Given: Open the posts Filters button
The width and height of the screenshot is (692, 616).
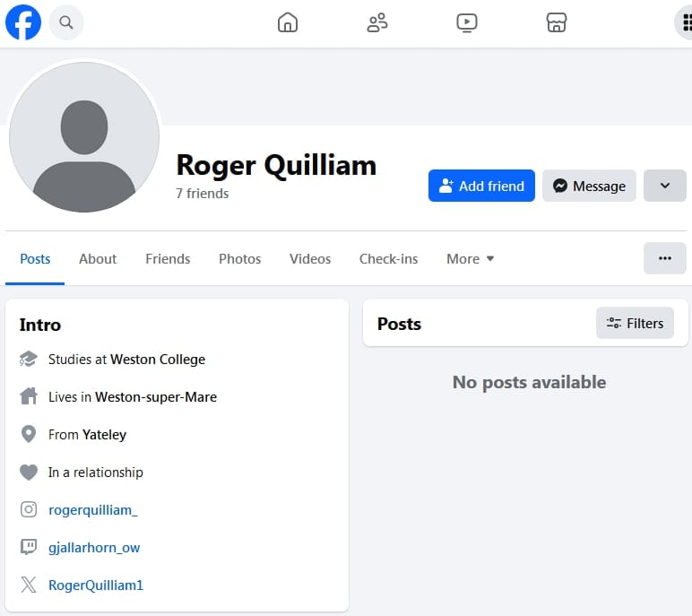Looking at the screenshot, I should (635, 323).
